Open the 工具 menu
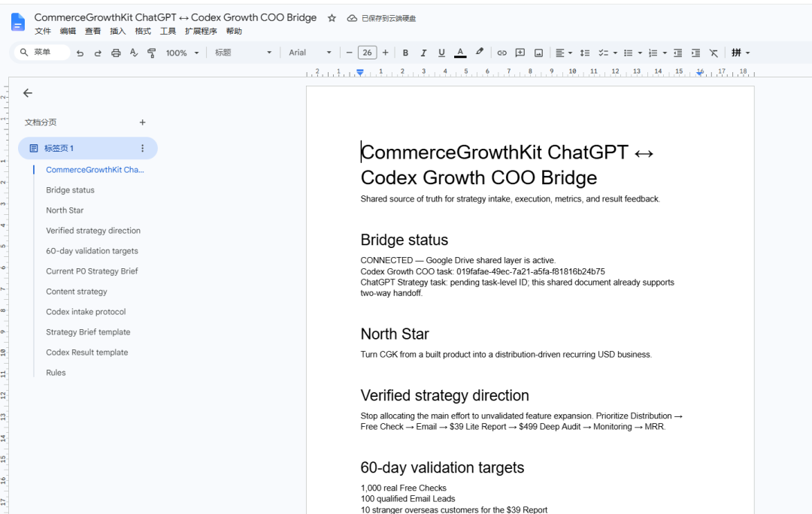The width and height of the screenshot is (812, 514). (x=168, y=31)
